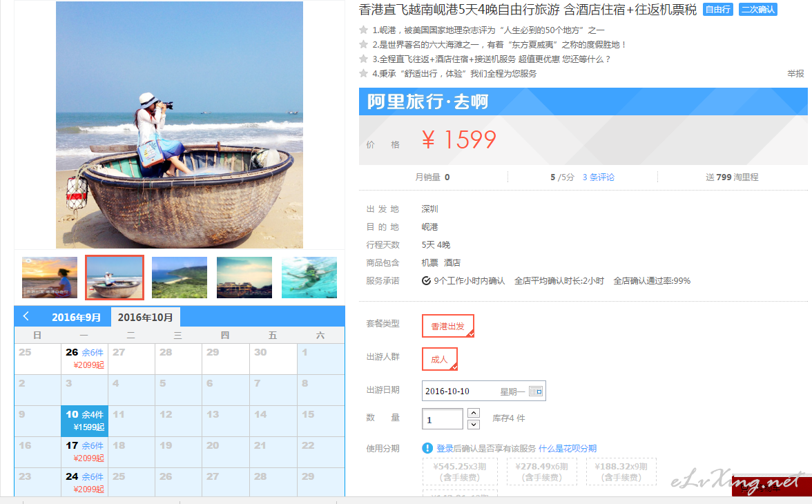Pick October 17 on the calendar
This screenshot has width=812, height=504.
(x=84, y=452)
